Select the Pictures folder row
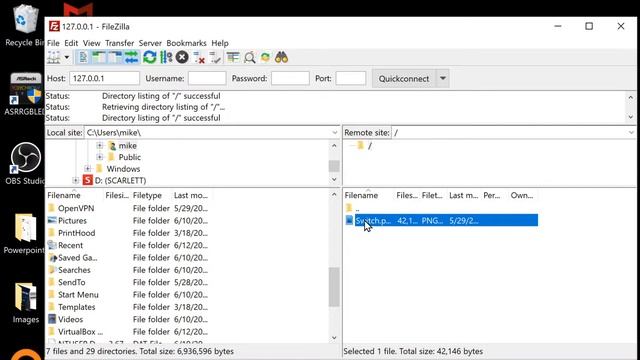 point(128,220)
